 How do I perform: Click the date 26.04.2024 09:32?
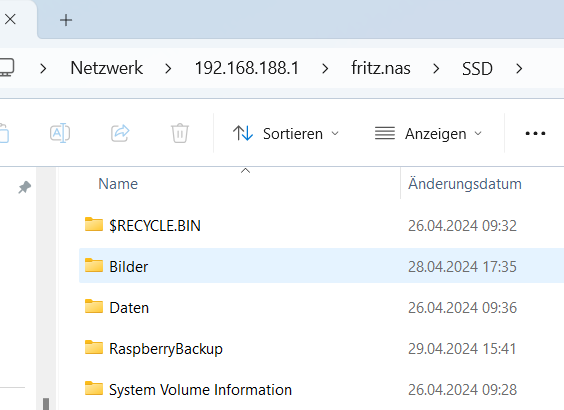pyautogui.click(x=462, y=226)
